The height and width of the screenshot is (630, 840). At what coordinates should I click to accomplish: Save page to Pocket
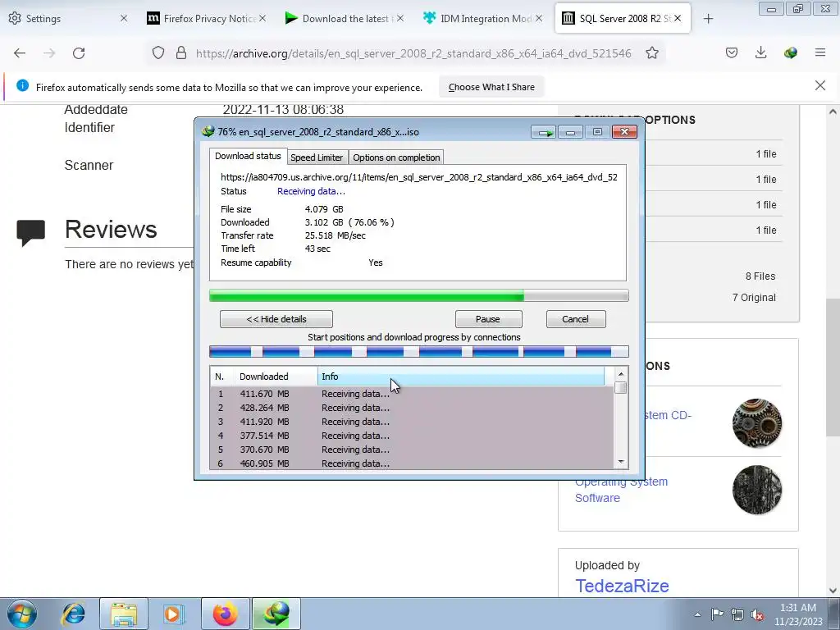coord(732,53)
